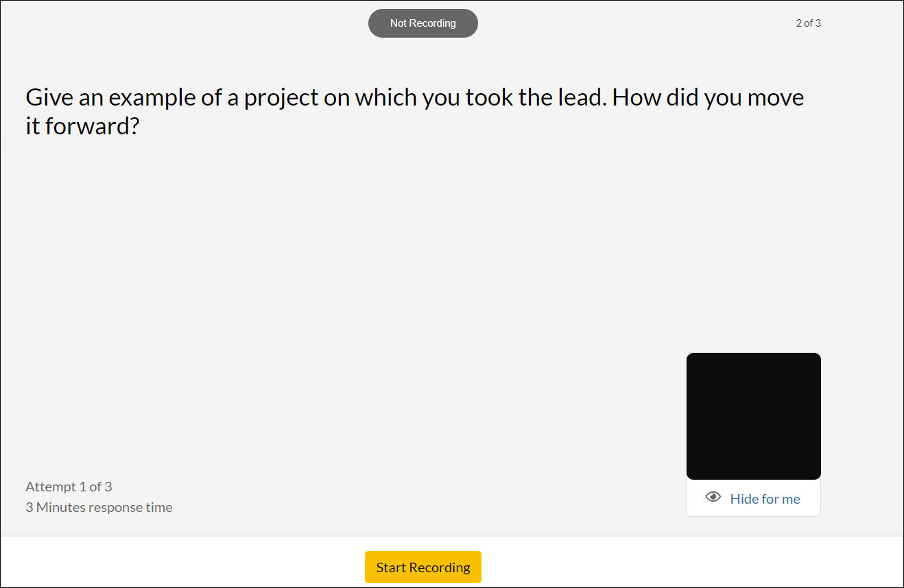This screenshot has height=588, width=904.
Task: Click the 3 Minutes response time text
Action: 99,508
